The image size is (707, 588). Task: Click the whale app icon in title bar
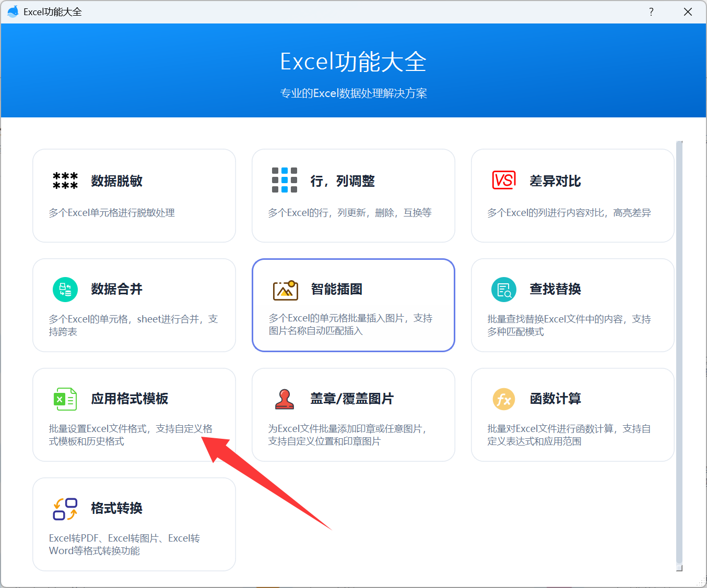tap(13, 11)
